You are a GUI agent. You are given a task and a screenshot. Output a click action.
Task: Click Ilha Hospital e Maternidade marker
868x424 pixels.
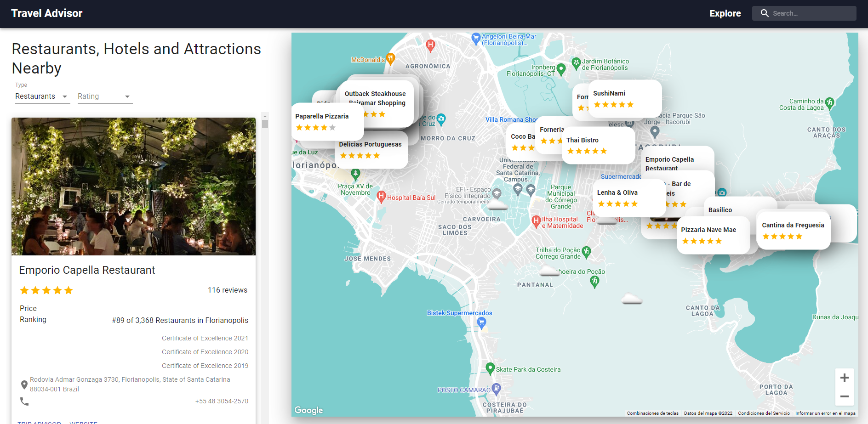(x=536, y=221)
